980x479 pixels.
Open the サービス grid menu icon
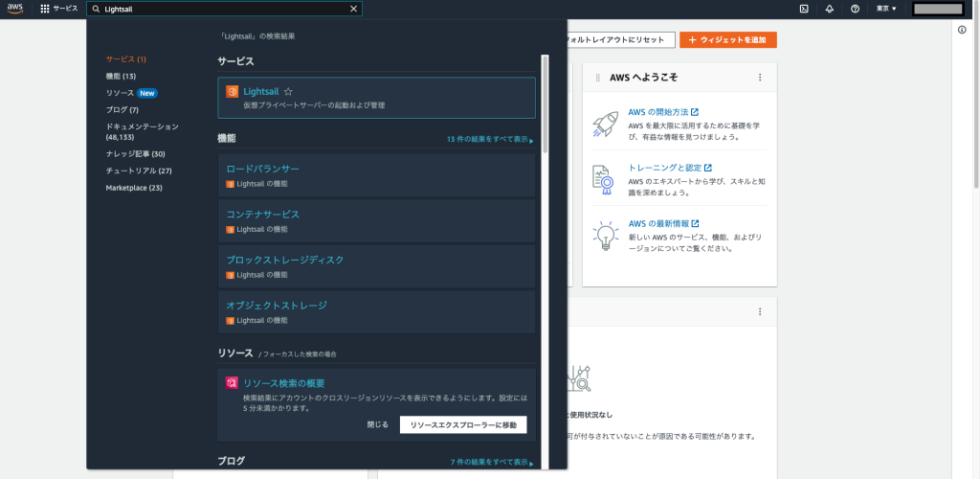coord(45,9)
